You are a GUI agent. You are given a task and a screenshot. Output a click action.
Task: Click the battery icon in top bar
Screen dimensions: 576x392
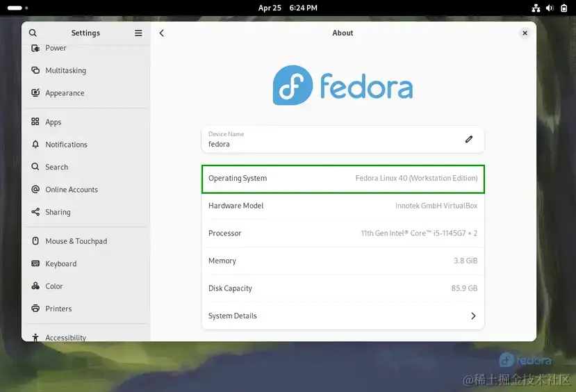click(x=564, y=8)
